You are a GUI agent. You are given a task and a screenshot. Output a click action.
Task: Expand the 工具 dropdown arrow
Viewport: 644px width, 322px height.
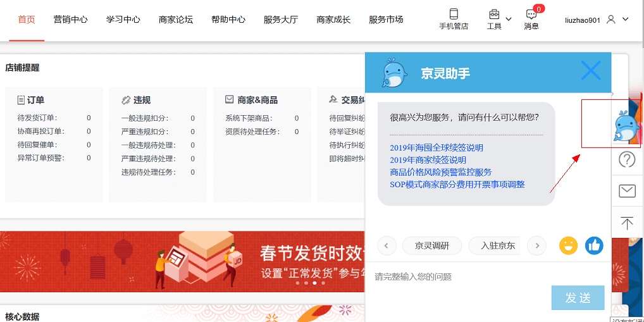pos(509,18)
